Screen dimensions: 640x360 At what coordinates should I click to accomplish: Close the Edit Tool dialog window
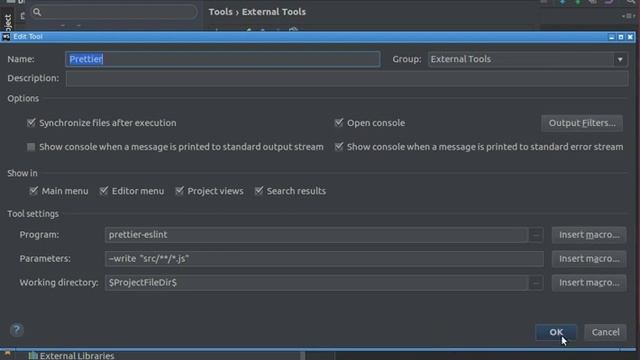pos(630,37)
